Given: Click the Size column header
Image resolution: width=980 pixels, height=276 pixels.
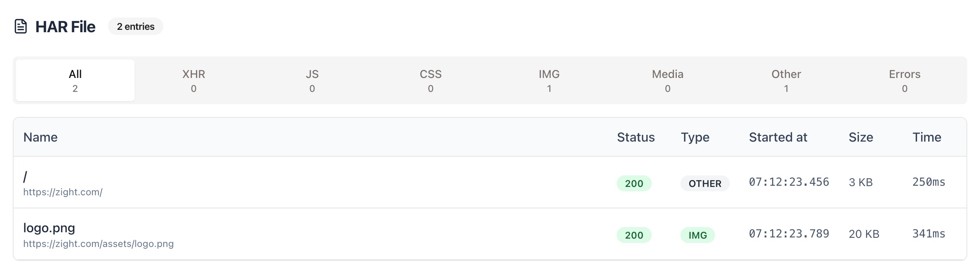Looking at the screenshot, I should coord(861,137).
